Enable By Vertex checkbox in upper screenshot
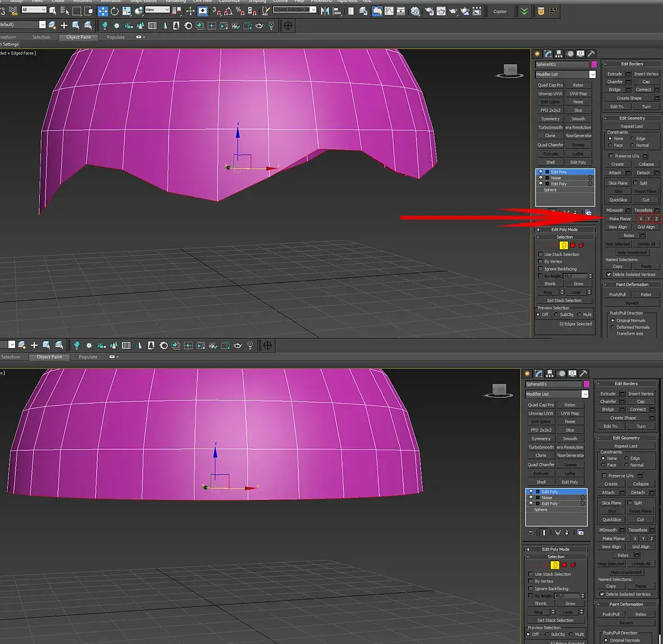This screenshot has height=644, width=663. pyautogui.click(x=541, y=262)
